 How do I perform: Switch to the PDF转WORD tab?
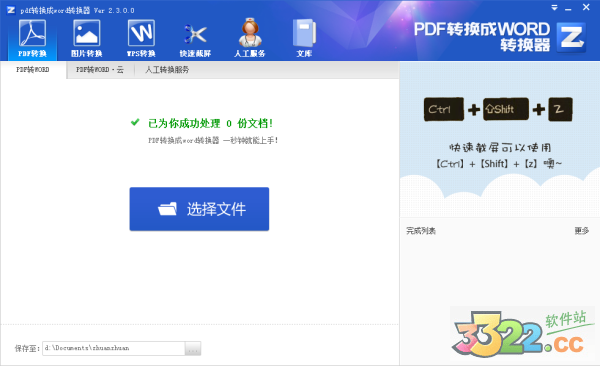pyautogui.click(x=33, y=70)
